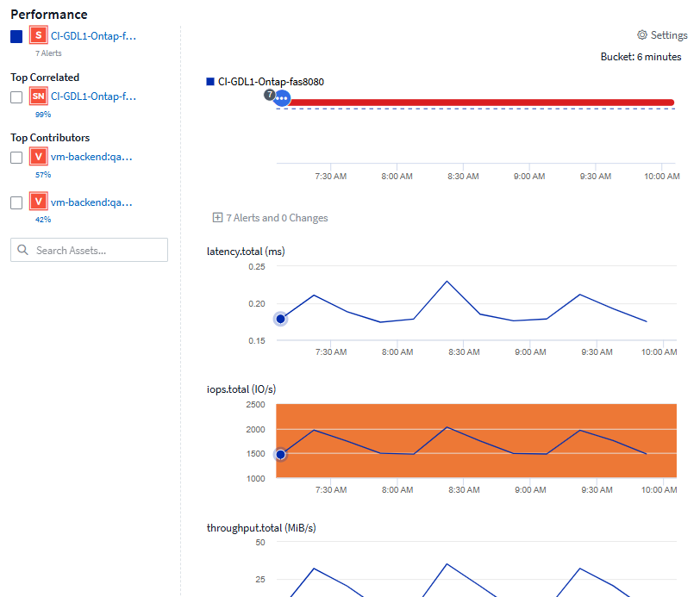Open the Top Correlated CI-GDL1-Ontap link
This screenshot has width=700, height=597.
93,97
